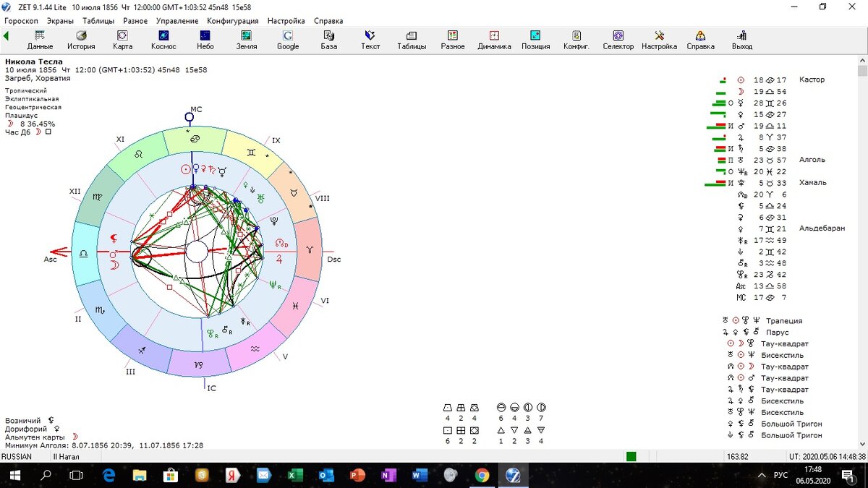Open the История toolbar icon
Viewport: 868px width, 488px height.
tap(82, 40)
